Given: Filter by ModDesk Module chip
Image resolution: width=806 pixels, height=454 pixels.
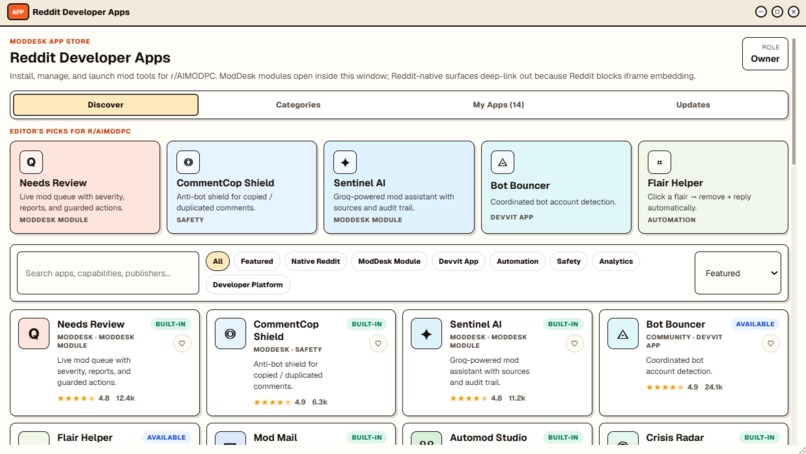Looking at the screenshot, I should click(389, 261).
